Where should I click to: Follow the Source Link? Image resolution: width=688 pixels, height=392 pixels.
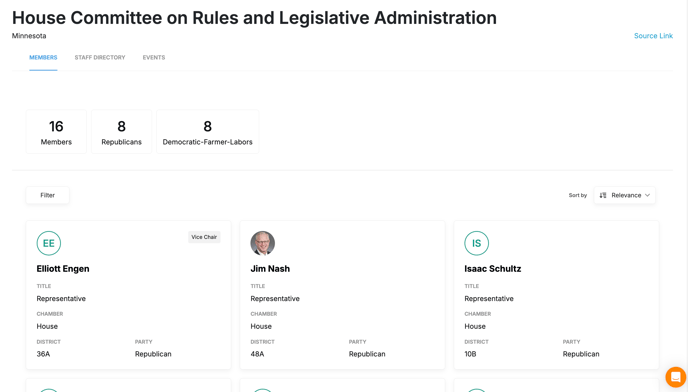[653, 36]
